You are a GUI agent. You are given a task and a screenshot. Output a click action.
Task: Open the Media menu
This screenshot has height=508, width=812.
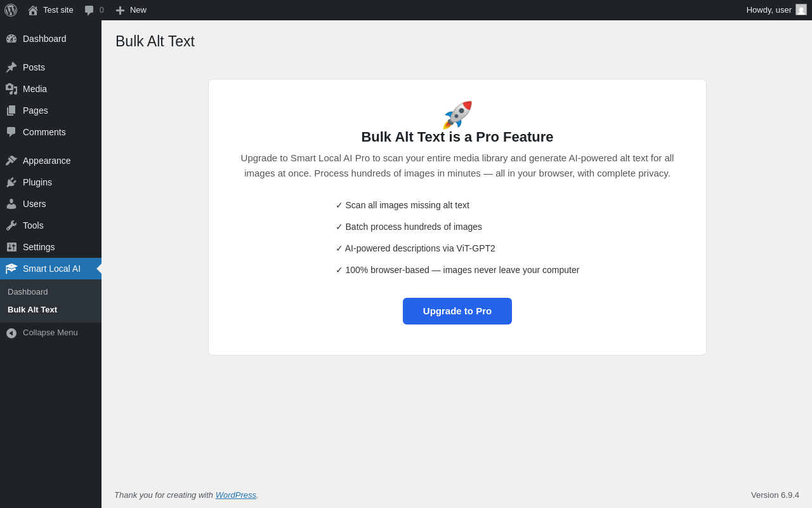(51, 89)
